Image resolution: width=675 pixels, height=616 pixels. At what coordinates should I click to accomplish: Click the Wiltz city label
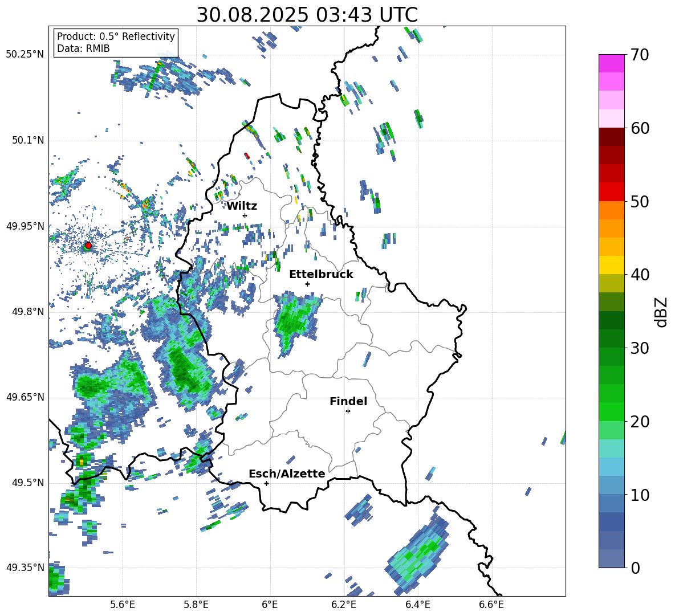242,206
